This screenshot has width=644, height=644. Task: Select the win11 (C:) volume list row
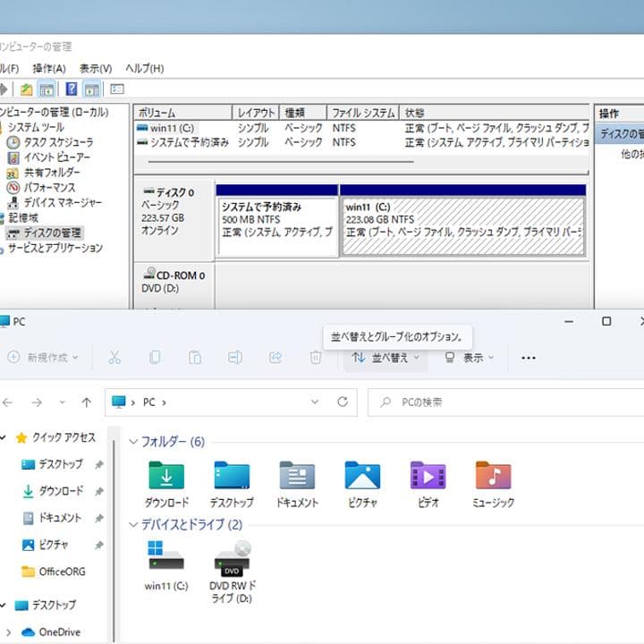pos(361,128)
